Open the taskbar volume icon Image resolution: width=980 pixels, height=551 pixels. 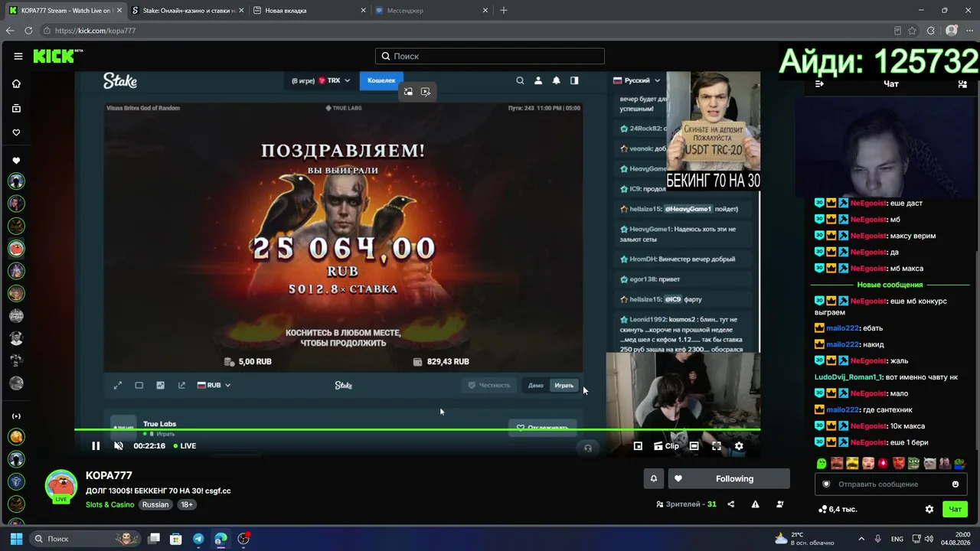[x=929, y=539]
